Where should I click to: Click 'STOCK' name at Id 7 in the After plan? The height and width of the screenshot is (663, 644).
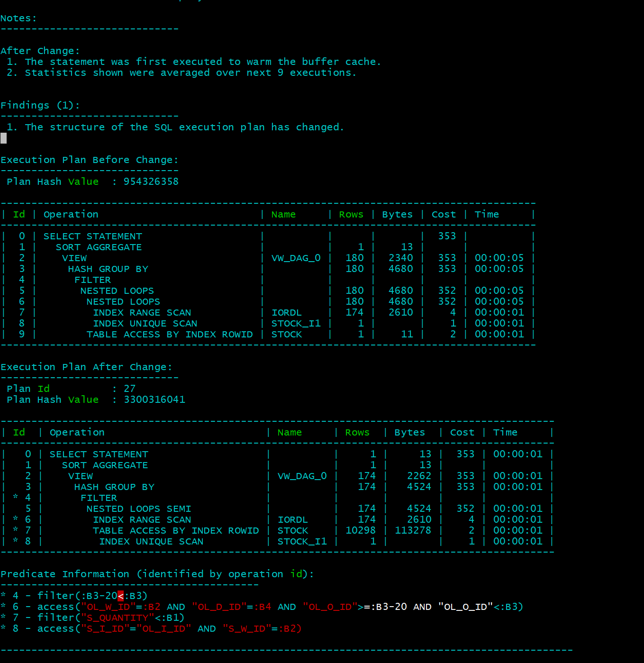[293, 531]
